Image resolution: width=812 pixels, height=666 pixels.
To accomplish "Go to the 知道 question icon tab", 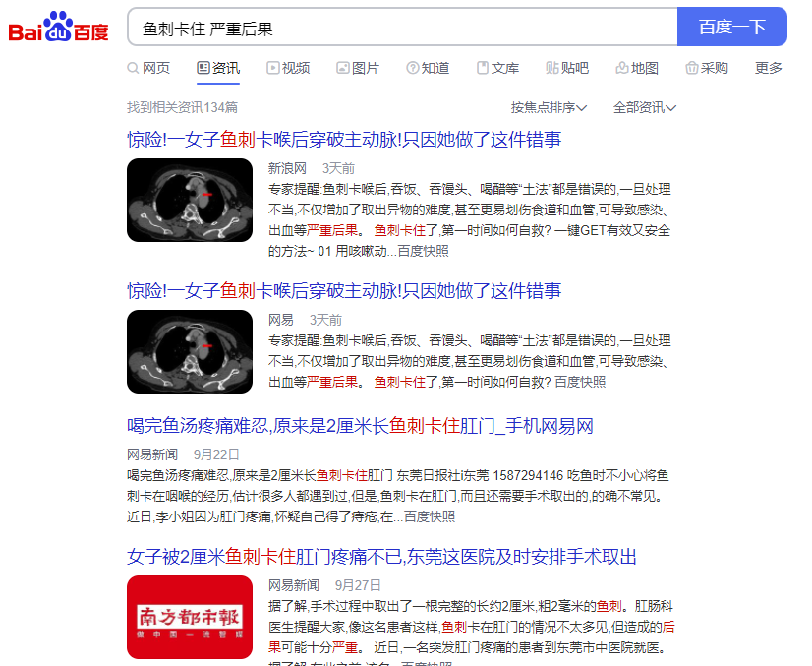I will click(413, 68).
